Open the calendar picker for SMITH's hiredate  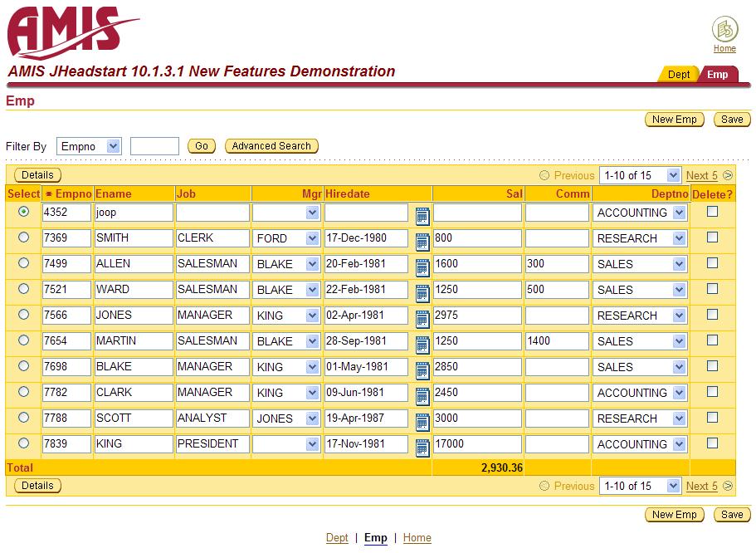(x=422, y=242)
